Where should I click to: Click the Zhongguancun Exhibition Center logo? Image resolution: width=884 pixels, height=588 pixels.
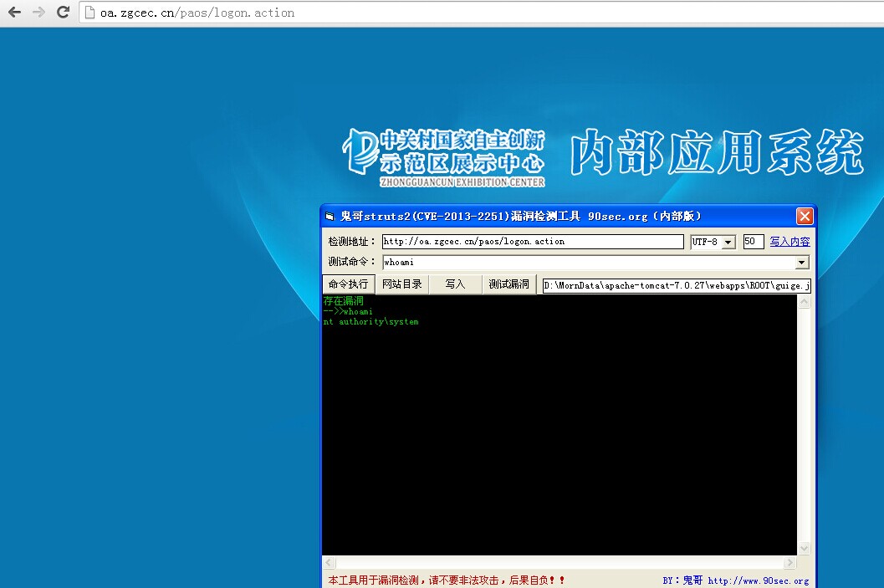tap(444, 158)
